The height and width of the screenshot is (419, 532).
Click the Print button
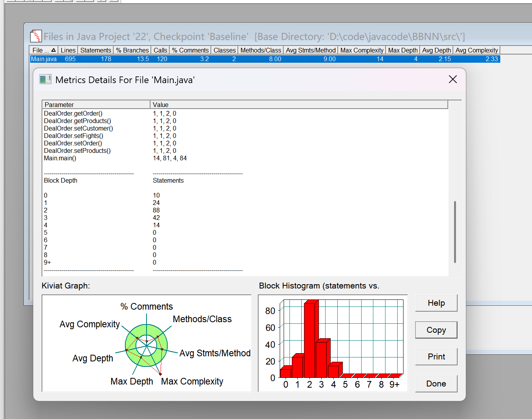[x=436, y=357]
